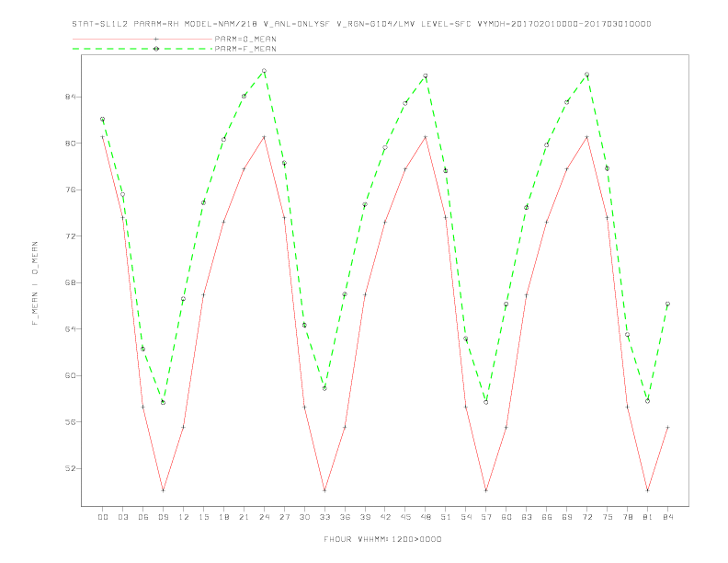Click x-axis forecast hour label 48
This screenshot has height=563, width=728.
coord(426,517)
